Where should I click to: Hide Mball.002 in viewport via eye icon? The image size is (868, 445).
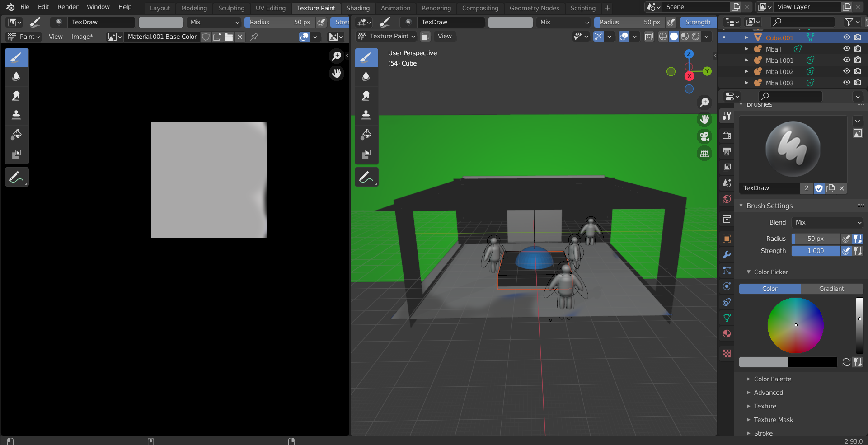click(x=846, y=71)
